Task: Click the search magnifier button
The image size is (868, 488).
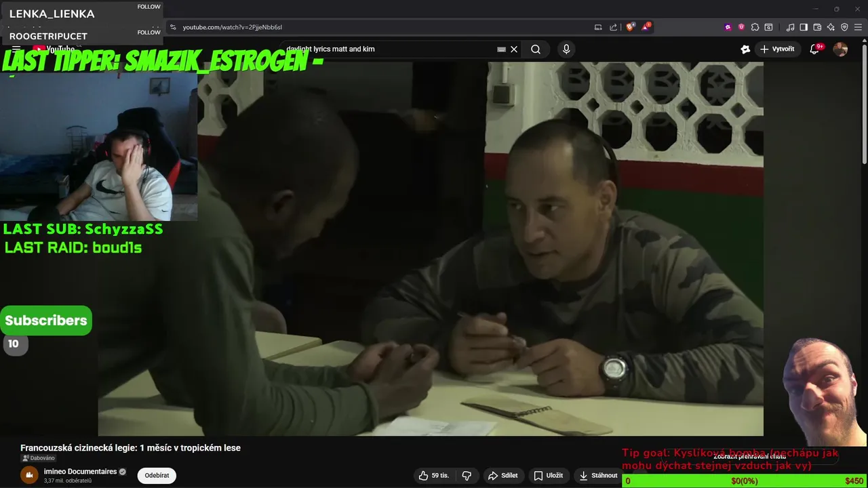Action: tap(536, 49)
